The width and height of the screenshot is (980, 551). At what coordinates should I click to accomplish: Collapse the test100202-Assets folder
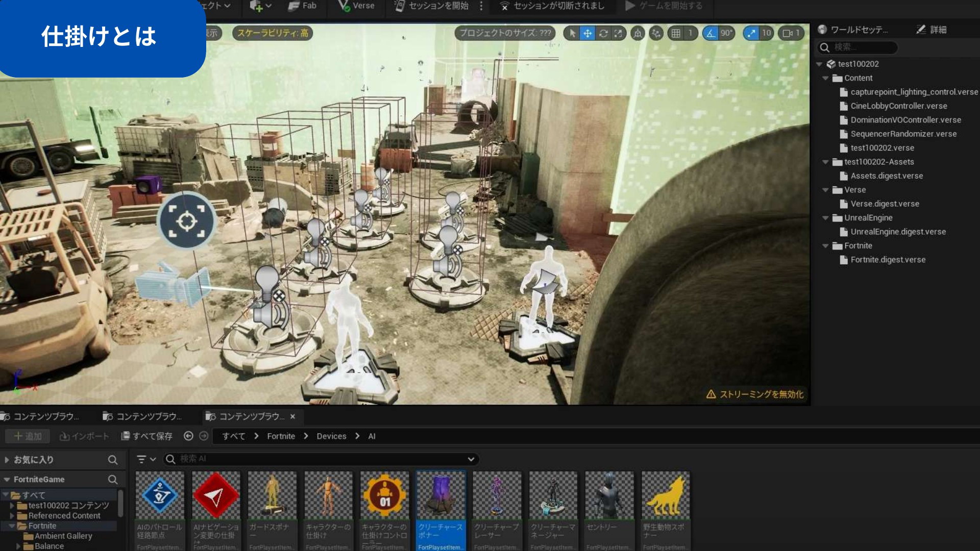[825, 162]
